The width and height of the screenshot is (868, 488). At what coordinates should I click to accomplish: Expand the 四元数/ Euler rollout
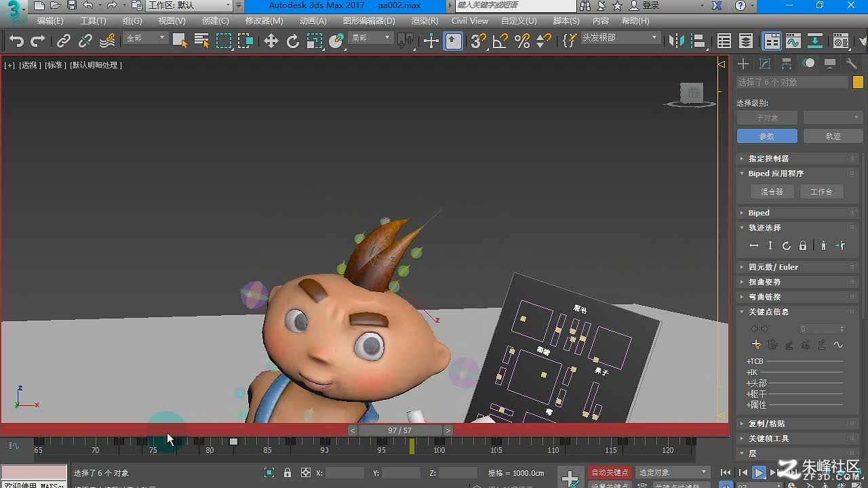click(x=797, y=267)
